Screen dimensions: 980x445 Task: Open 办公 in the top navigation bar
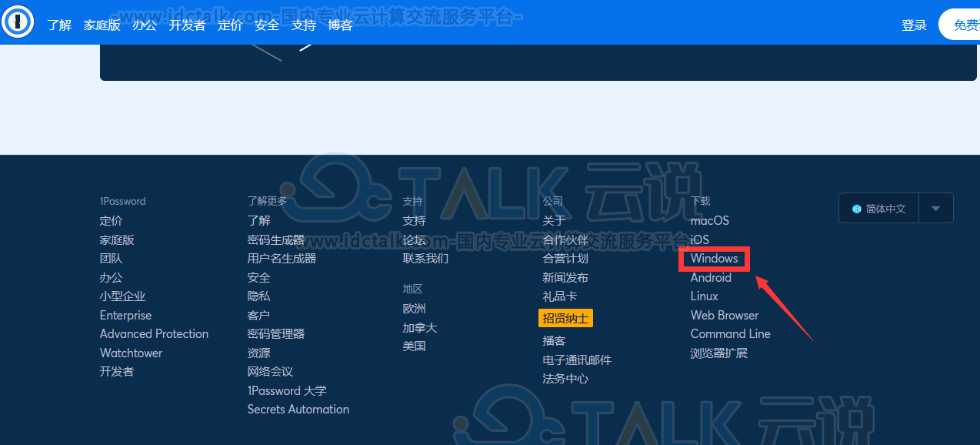click(x=145, y=25)
